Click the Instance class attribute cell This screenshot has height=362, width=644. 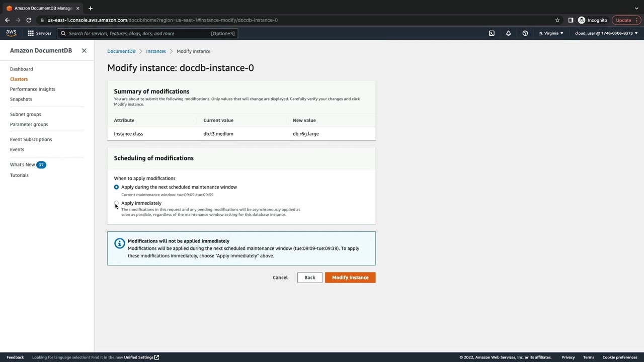128,134
